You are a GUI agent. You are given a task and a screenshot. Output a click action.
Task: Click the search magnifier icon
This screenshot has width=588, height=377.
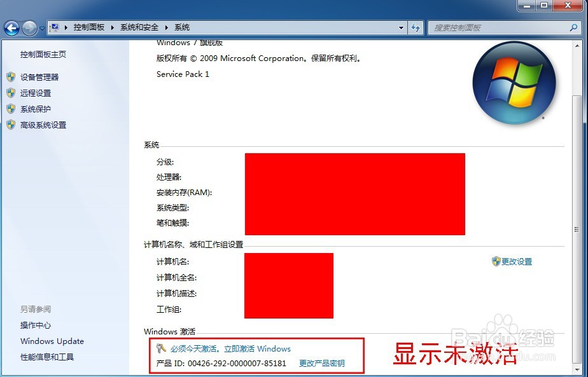coord(575,28)
